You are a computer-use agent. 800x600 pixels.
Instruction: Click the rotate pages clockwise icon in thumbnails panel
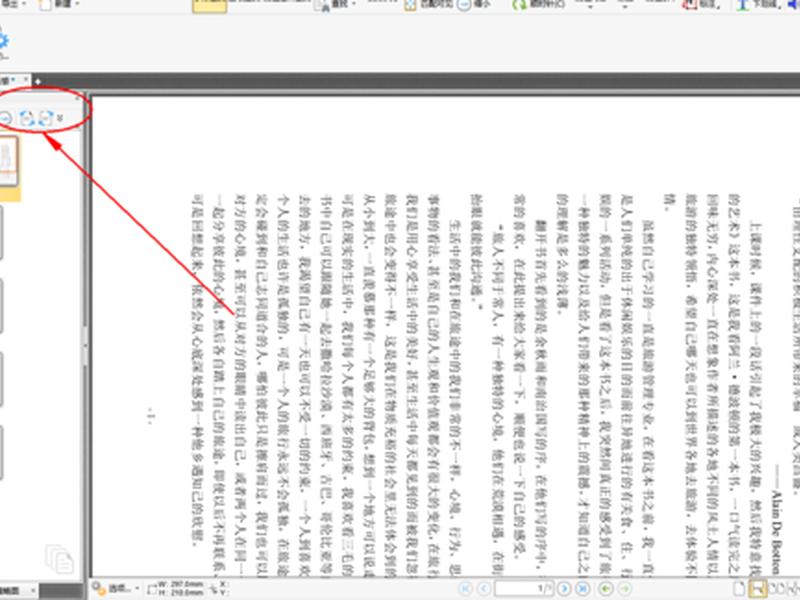[x=46, y=118]
